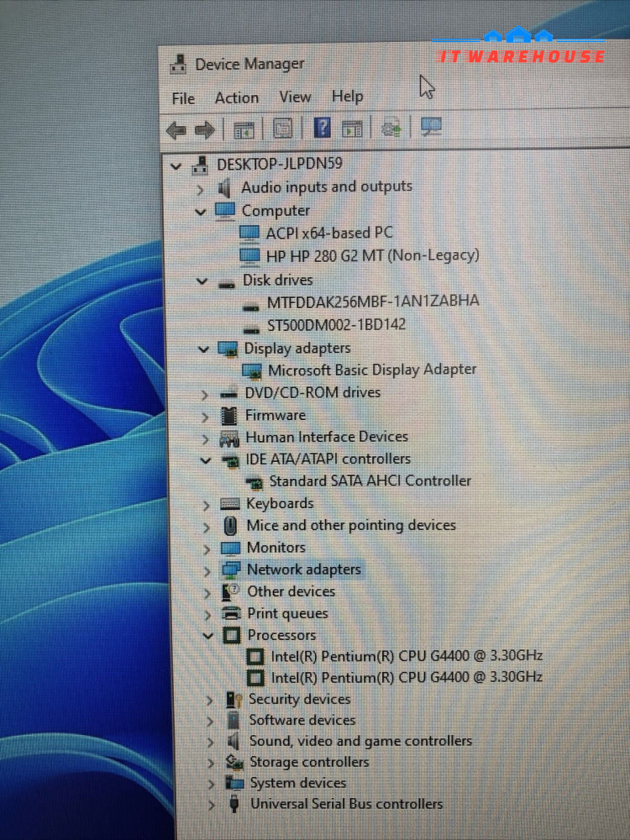Click the System devices folder icon
630x840 pixels.
click(234, 783)
